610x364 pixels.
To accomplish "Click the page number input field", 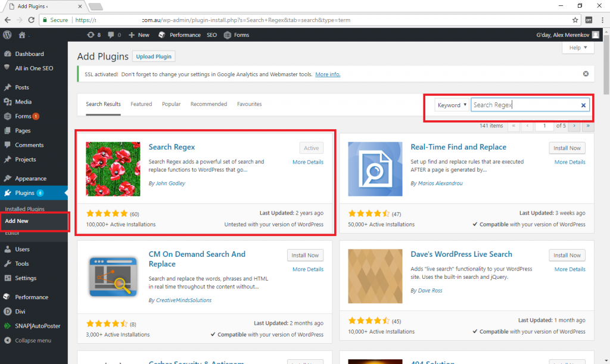I will [x=544, y=126].
